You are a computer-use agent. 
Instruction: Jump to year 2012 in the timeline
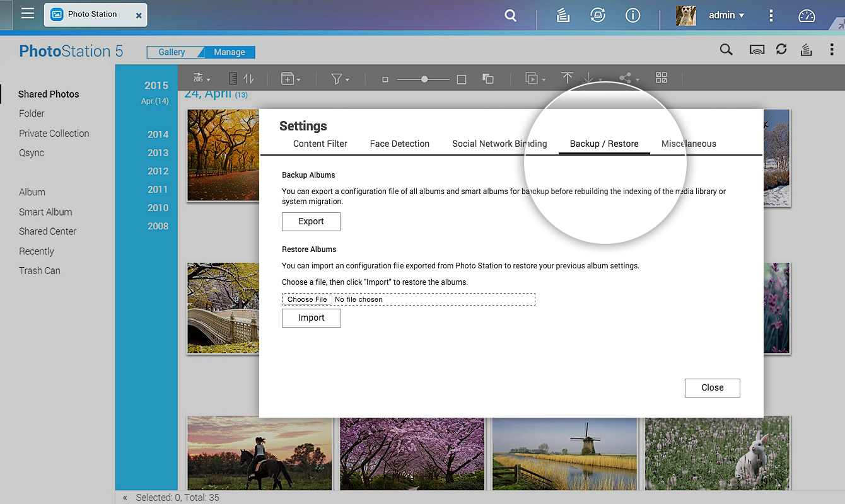pyautogui.click(x=158, y=171)
